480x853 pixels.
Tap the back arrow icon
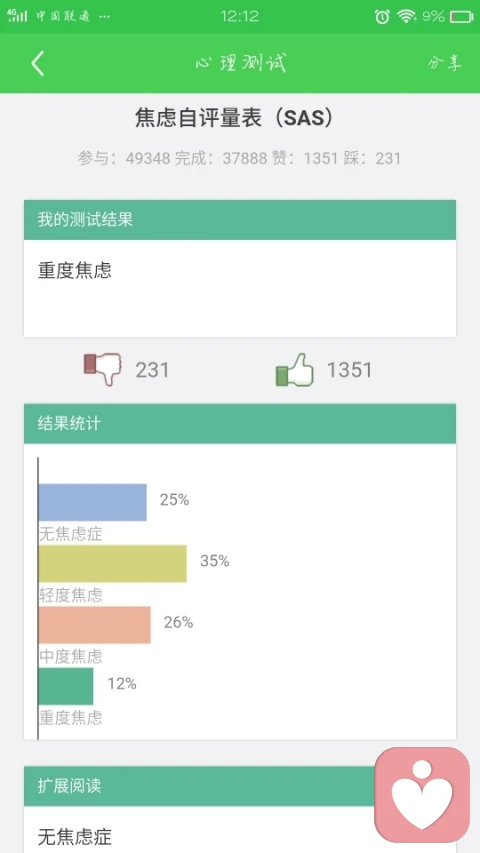pos(38,64)
